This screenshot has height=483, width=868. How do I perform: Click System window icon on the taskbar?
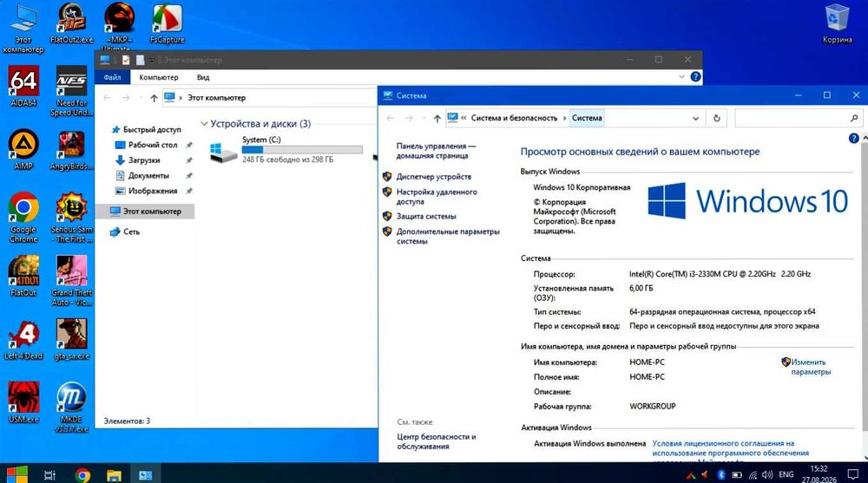pyautogui.click(x=146, y=474)
